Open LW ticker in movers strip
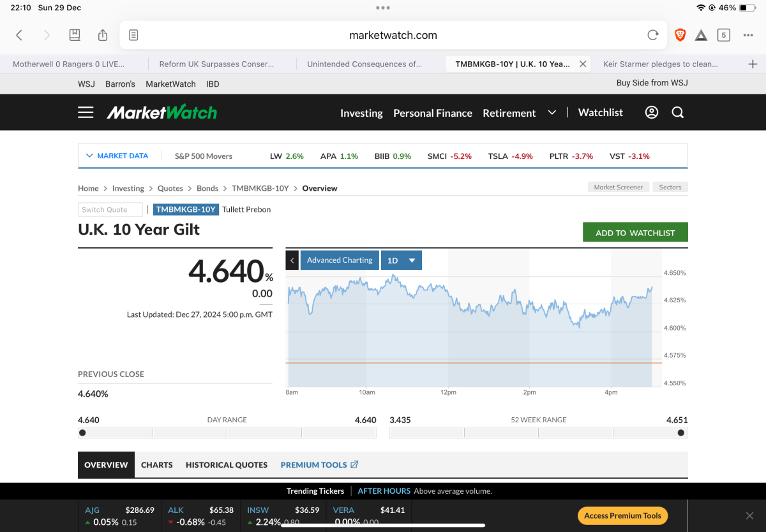766x532 pixels. click(287, 156)
